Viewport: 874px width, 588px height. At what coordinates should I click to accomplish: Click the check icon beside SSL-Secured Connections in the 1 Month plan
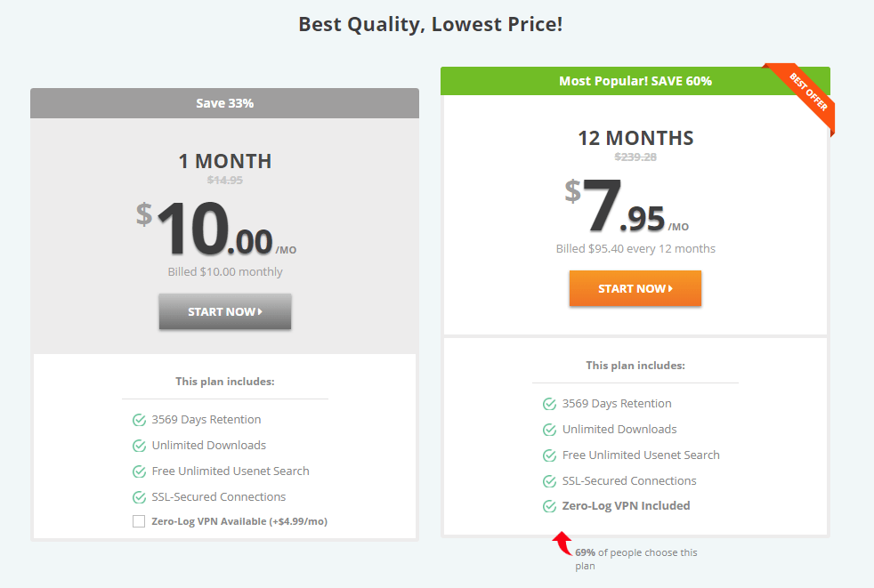139,496
